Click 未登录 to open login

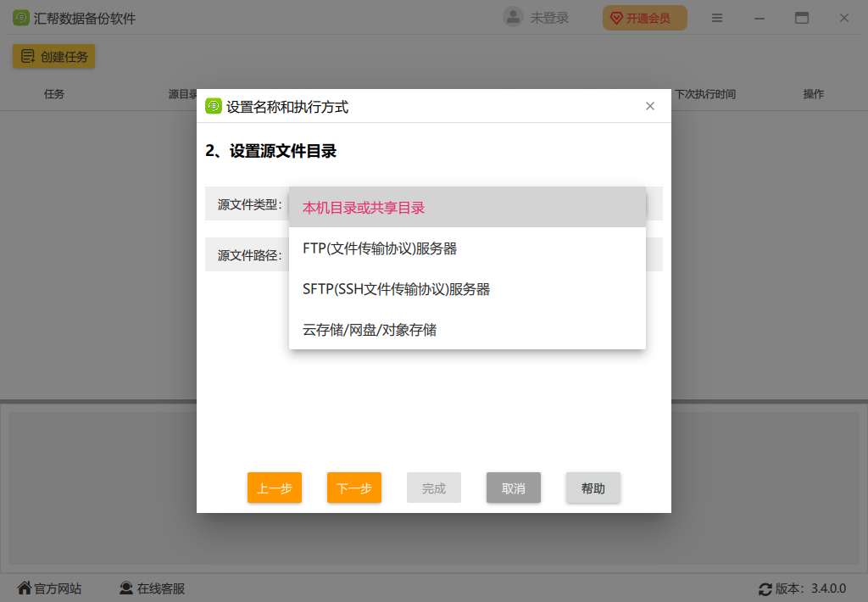(548, 17)
